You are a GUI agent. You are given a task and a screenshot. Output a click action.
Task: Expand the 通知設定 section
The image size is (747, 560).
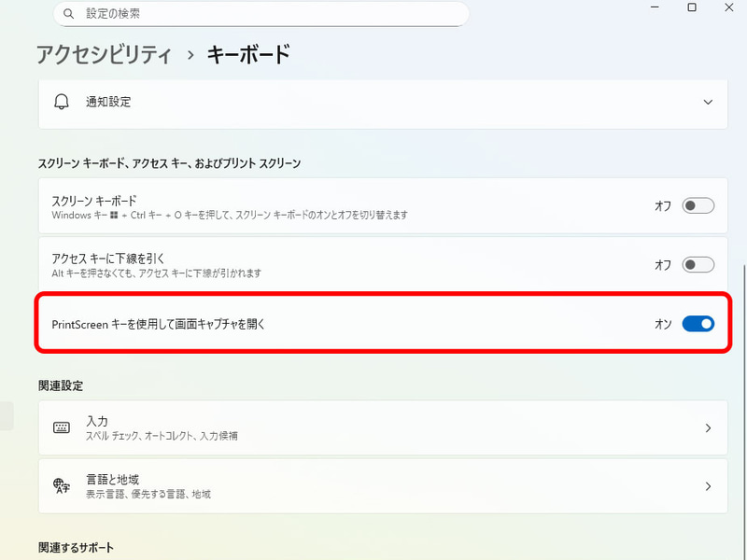click(x=707, y=104)
